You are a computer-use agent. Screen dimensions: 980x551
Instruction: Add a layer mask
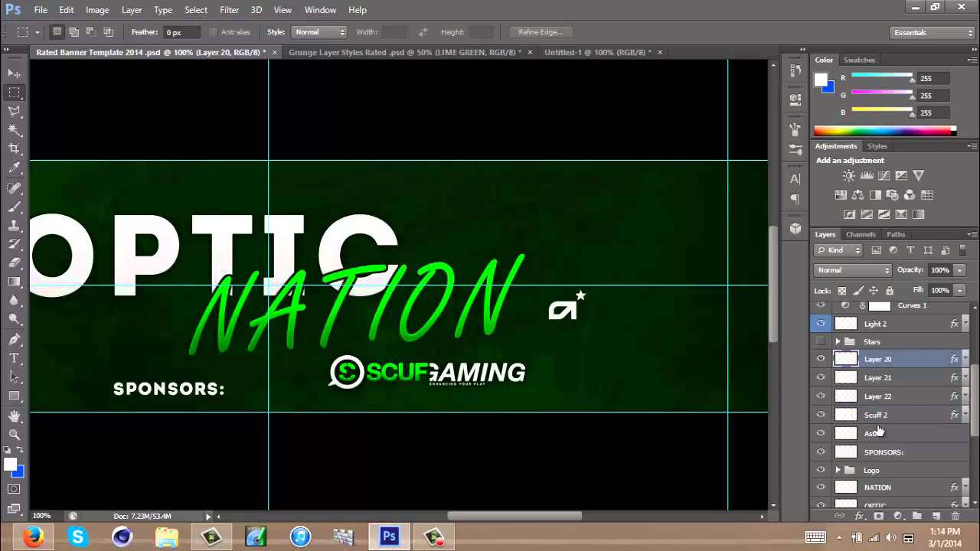(x=878, y=517)
